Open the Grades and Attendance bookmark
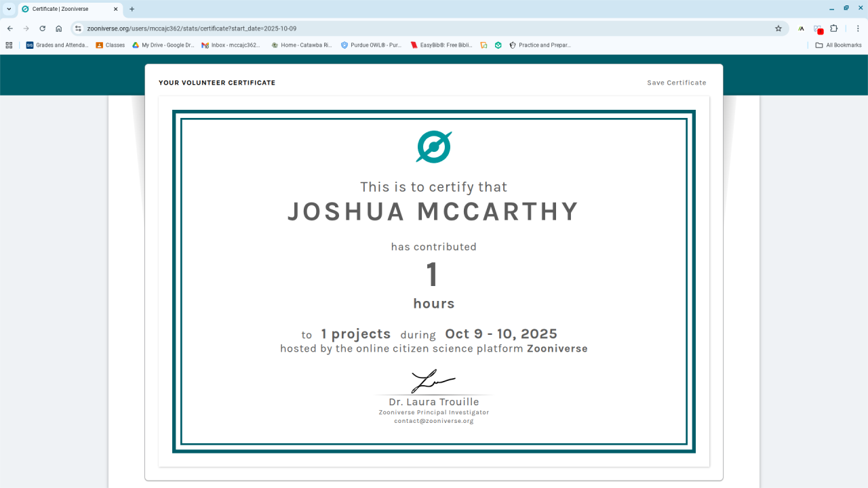Screen dimensions: 868x488 (58, 45)
